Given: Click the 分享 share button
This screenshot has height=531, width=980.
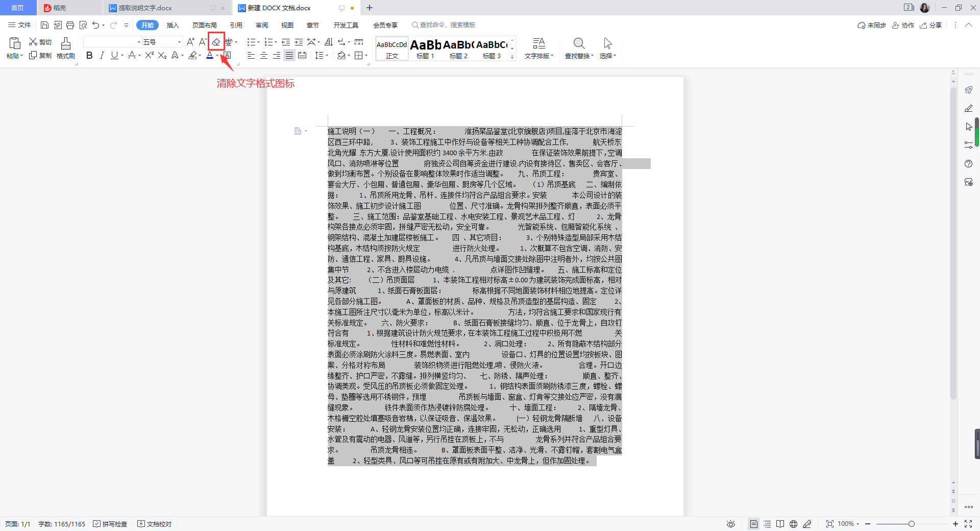Looking at the screenshot, I should coord(931,25).
